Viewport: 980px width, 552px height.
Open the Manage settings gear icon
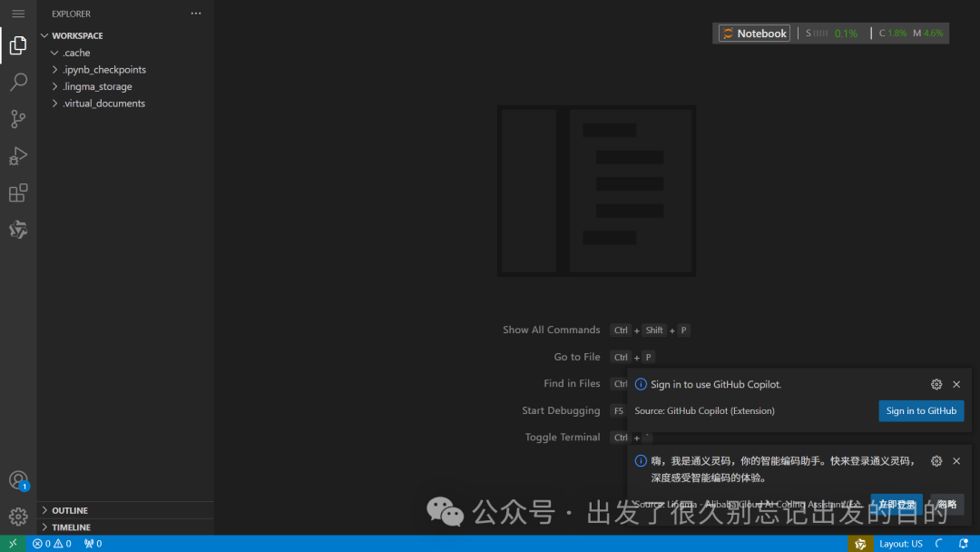[x=18, y=516]
